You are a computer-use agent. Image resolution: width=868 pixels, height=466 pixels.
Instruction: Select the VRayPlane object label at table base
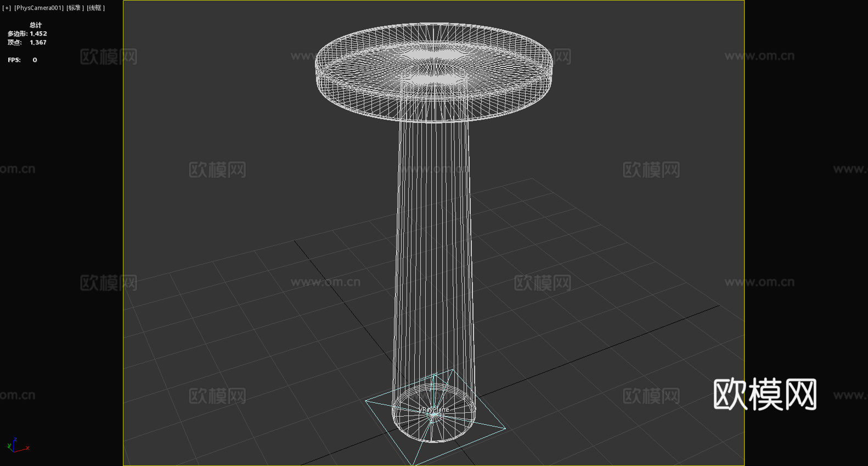pyautogui.click(x=434, y=409)
